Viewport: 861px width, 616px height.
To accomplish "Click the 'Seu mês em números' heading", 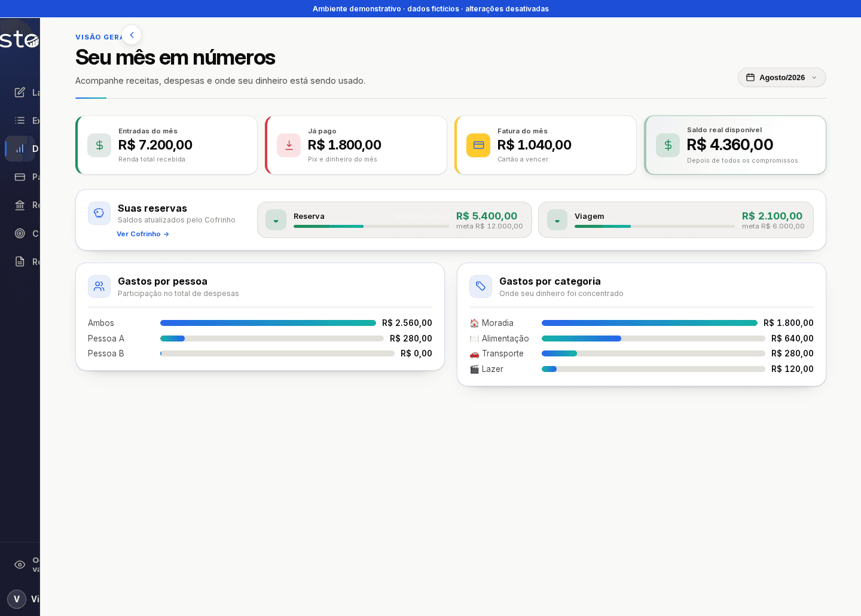I will point(175,57).
